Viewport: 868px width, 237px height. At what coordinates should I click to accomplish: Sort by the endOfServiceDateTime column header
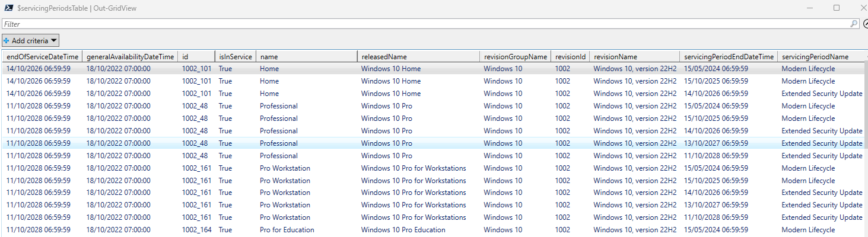(x=42, y=57)
